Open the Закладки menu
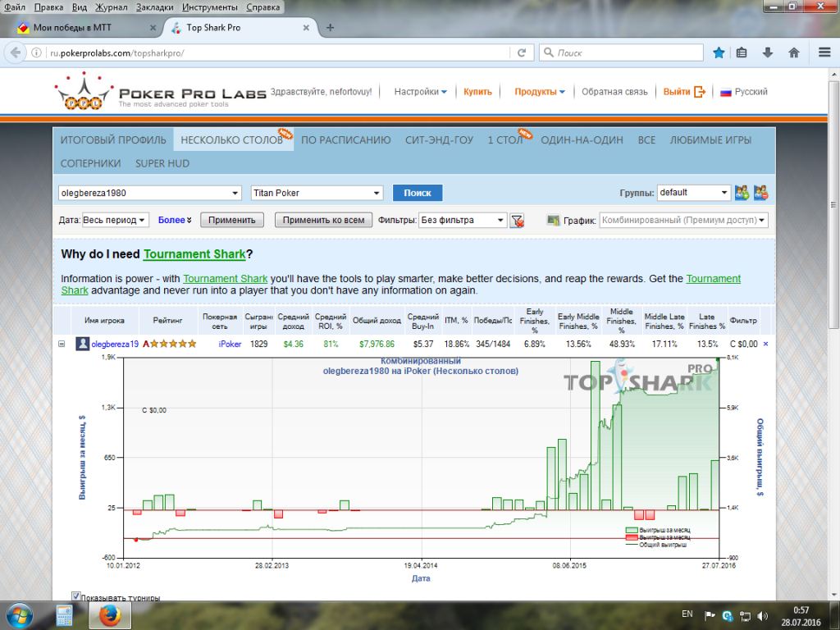The height and width of the screenshot is (630, 840). point(155,7)
